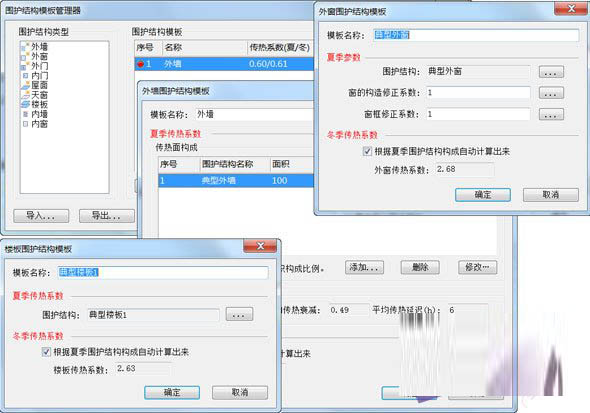
Task: Click 导入... button in template manager
Action: [41, 216]
